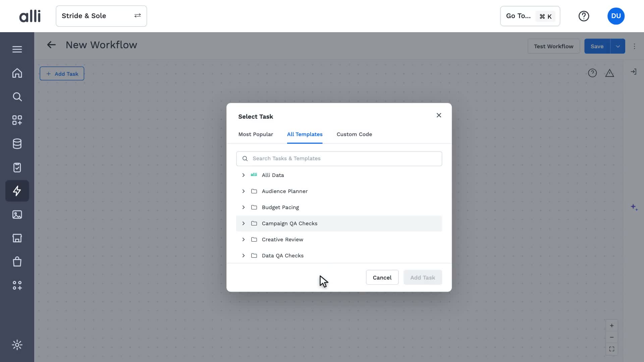This screenshot has height=362, width=644.
Task: Open the image gallery sidebar icon
Action: pyautogui.click(x=17, y=215)
